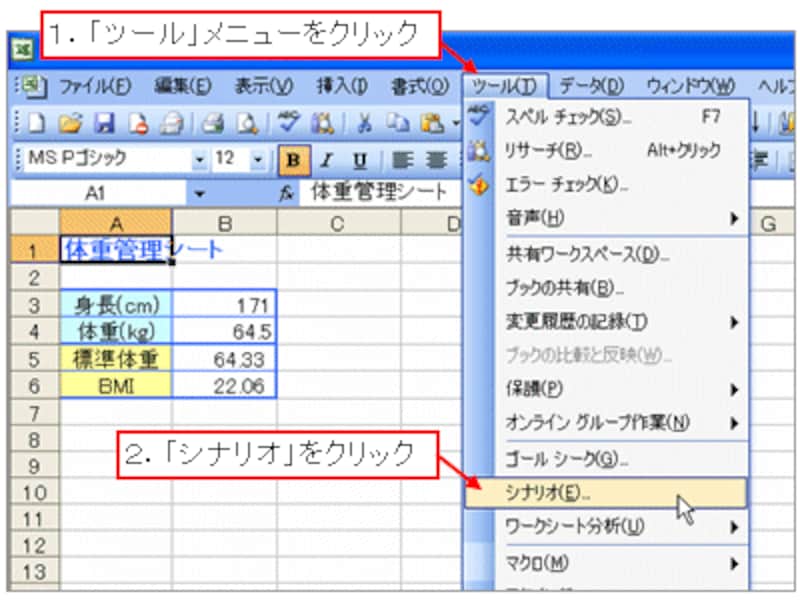
Task: Open the ファイル(F) menu
Action: point(95,86)
